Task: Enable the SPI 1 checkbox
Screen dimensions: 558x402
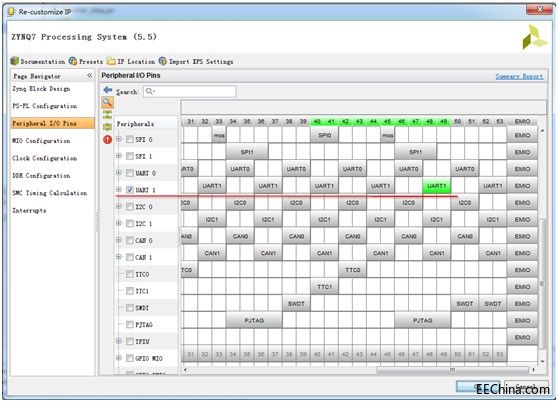Action: [130, 156]
